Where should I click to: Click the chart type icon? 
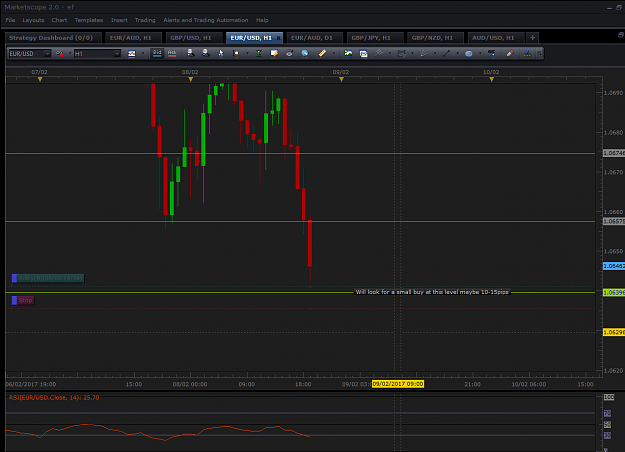click(132, 53)
